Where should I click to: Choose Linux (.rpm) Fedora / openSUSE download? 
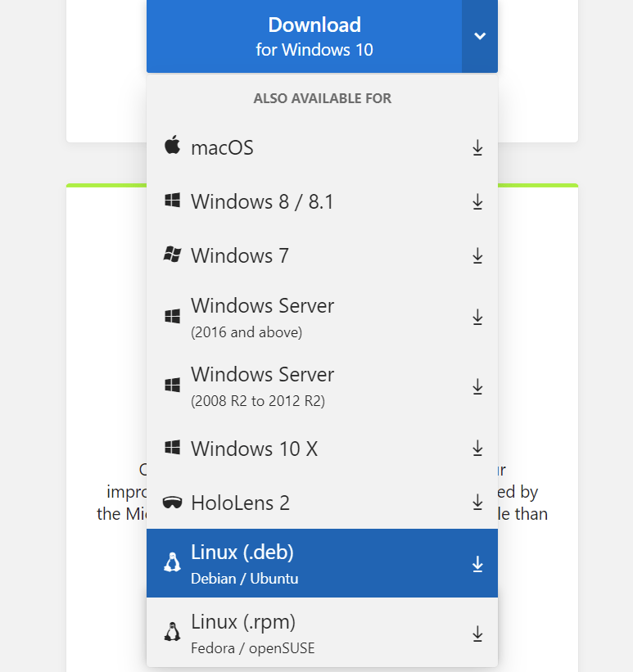click(x=322, y=632)
